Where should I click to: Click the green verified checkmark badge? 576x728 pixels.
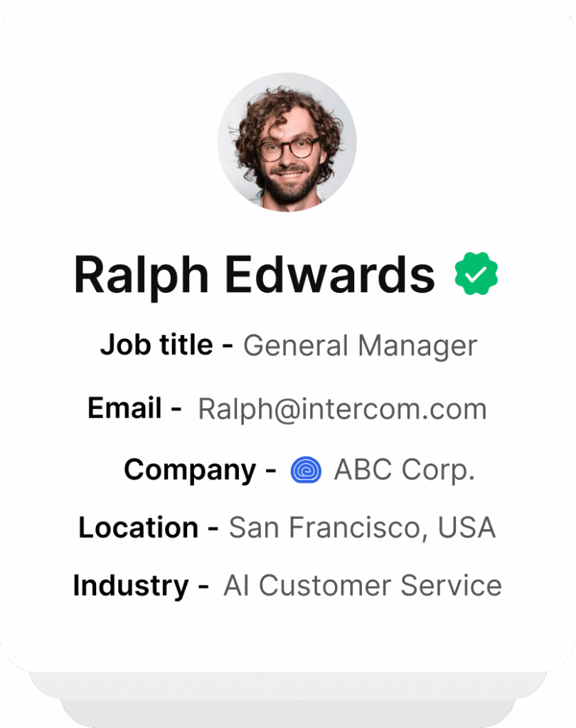coord(476,274)
